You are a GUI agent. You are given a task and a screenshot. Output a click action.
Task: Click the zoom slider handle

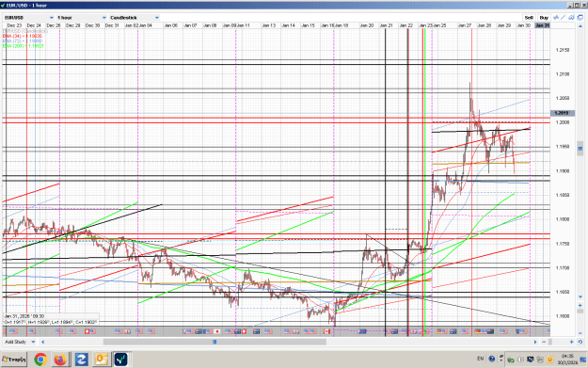550,342
